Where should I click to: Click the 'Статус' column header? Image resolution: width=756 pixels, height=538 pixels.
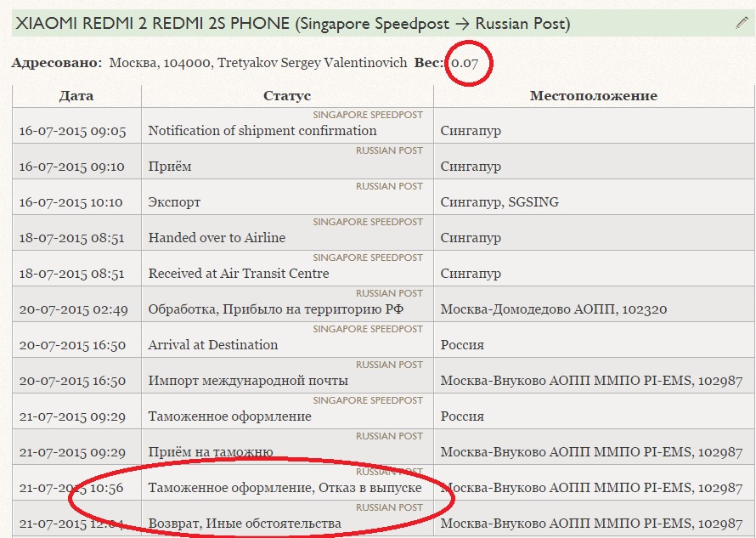click(287, 95)
